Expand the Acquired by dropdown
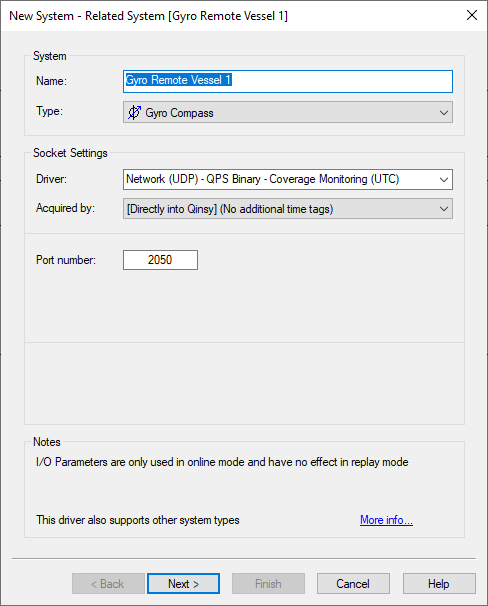 click(x=444, y=209)
